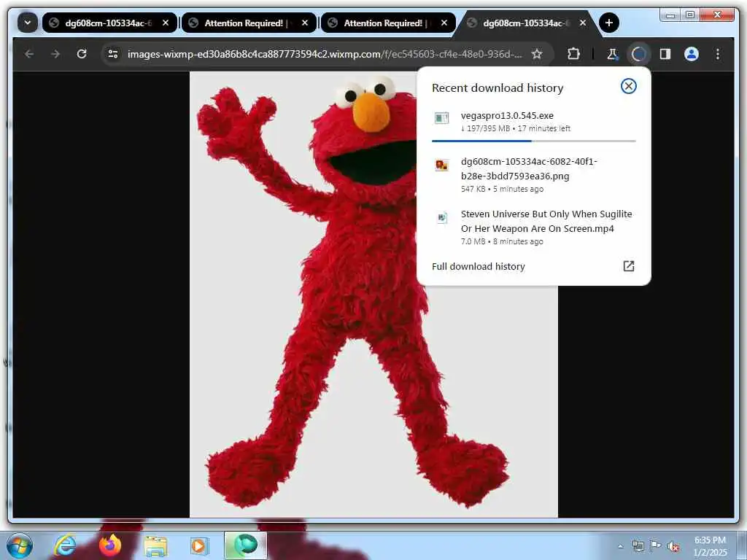Switch to the first Attention Required! tab
Screen dimensions: 747x560
[249, 23]
